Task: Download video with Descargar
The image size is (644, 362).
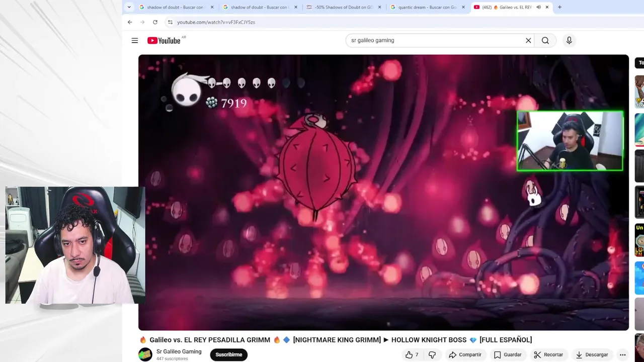Action: click(592, 354)
